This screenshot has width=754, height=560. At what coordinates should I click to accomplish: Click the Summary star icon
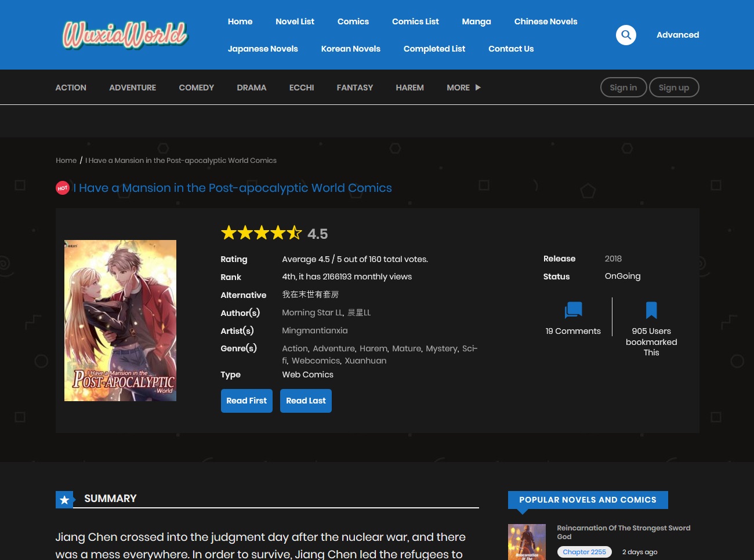click(x=64, y=500)
